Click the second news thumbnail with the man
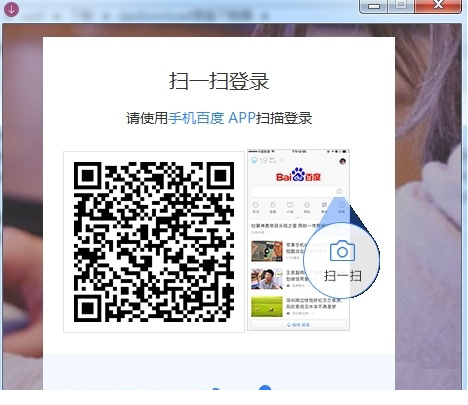Screen dimensions: 468x405 (x=267, y=279)
